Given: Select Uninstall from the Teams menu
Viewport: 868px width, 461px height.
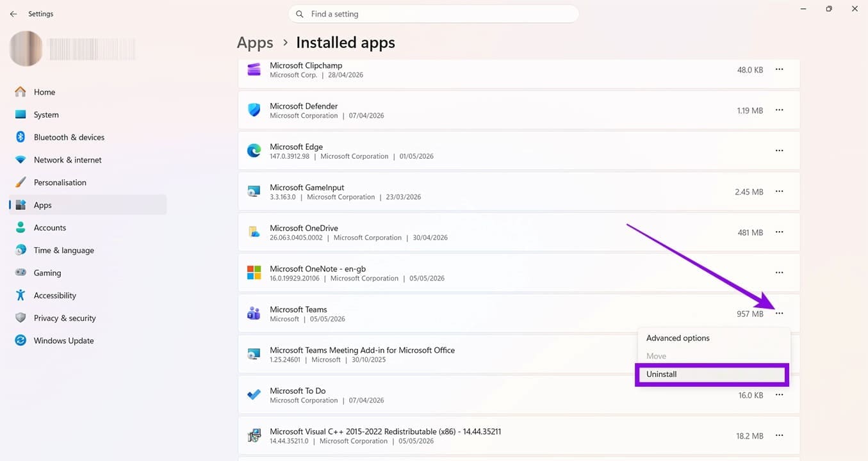Looking at the screenshot, I should (x=712, y=375).
